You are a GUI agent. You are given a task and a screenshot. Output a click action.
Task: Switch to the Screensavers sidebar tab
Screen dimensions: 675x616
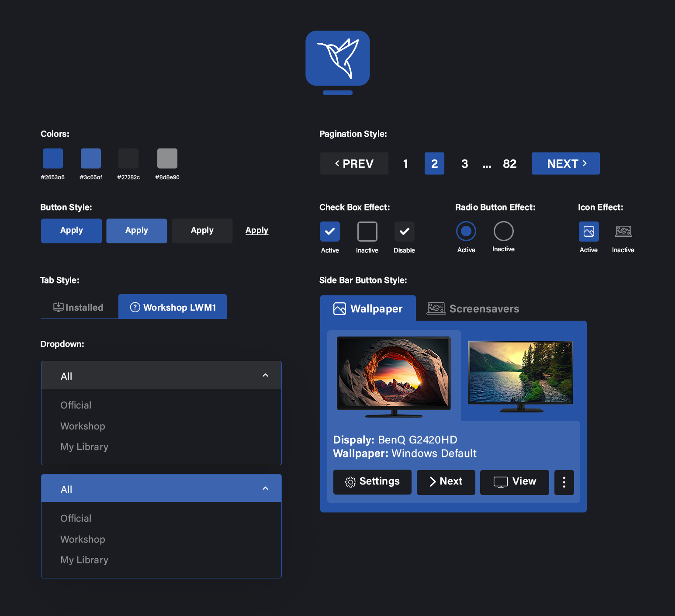473,309
